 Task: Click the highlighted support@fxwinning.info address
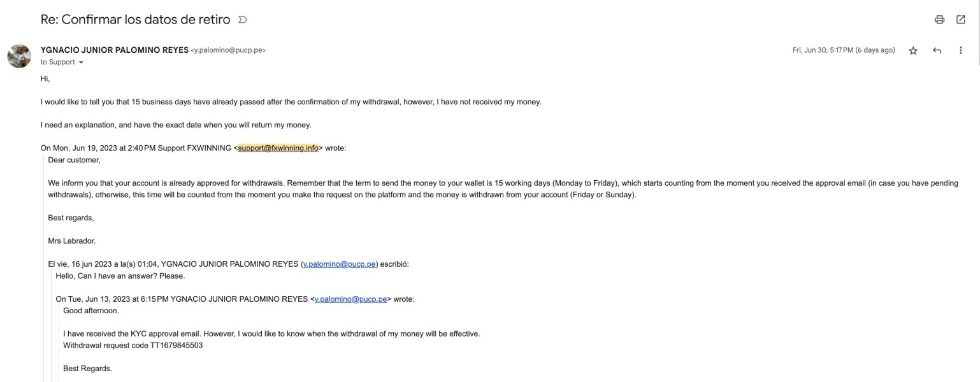point(278,148)
